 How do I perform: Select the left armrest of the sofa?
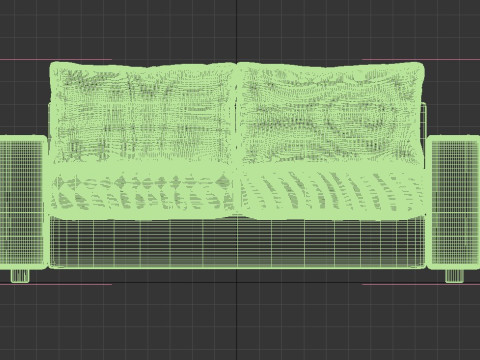click(x=23, y=202)
